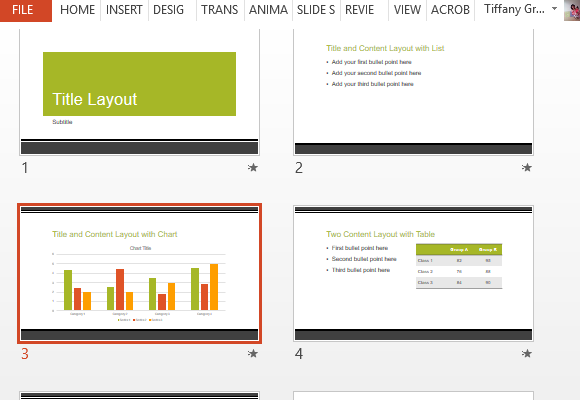Go to the DESIGN ribbon tab

pos(168,10)
